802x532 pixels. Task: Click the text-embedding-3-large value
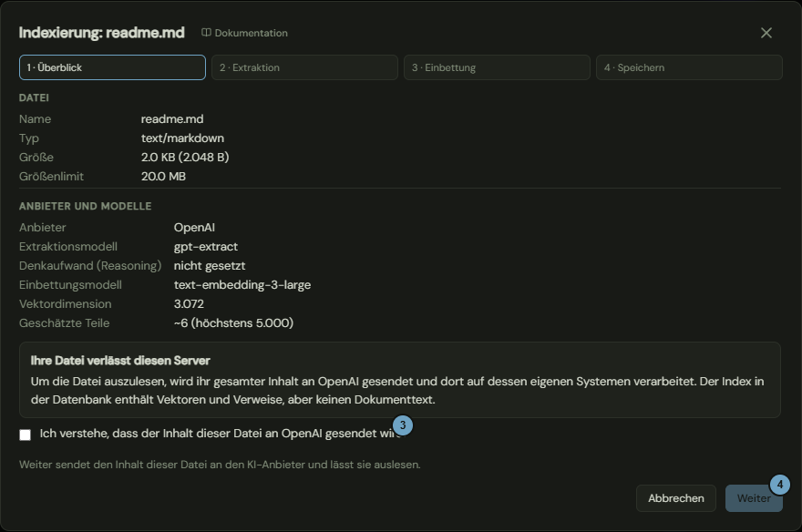242,284
